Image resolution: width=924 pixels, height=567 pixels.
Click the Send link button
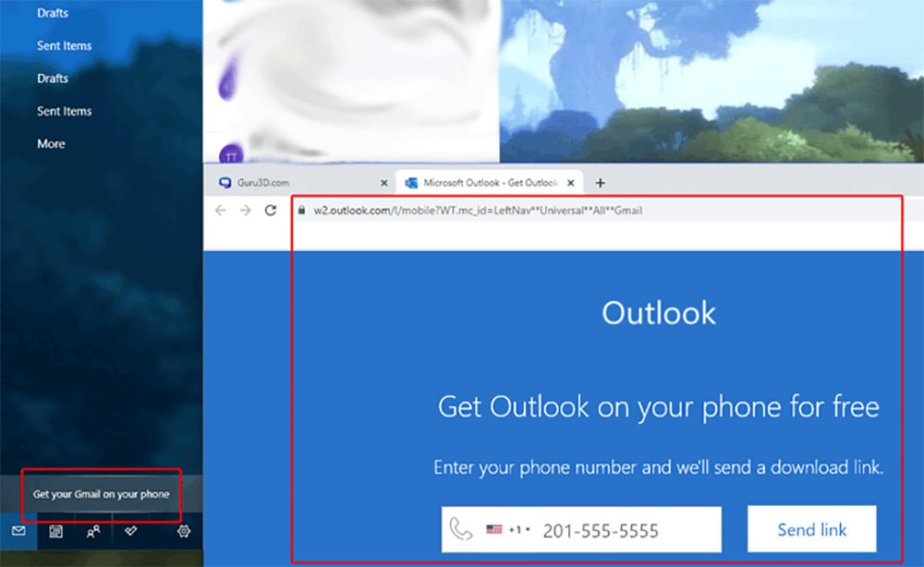(811, 529)
